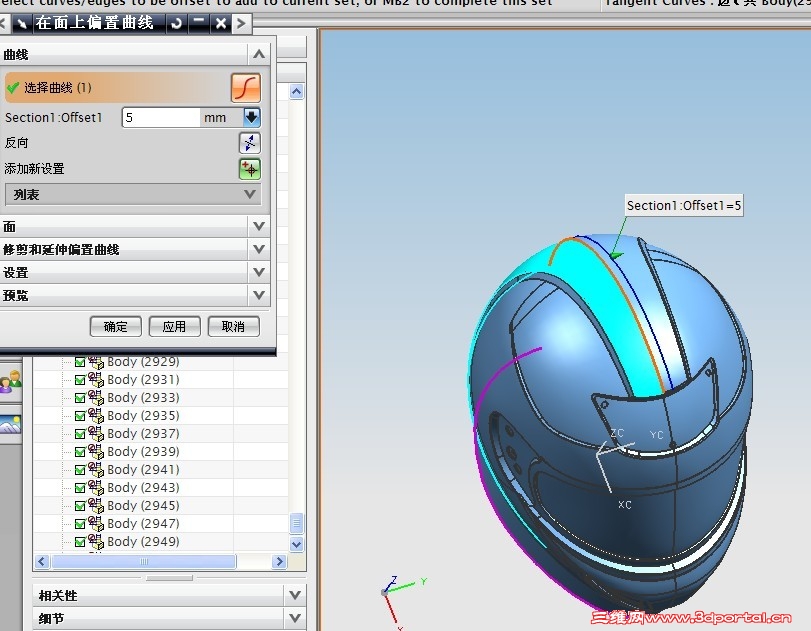Click the reset dialog icon in title bar

coord(176,23)
